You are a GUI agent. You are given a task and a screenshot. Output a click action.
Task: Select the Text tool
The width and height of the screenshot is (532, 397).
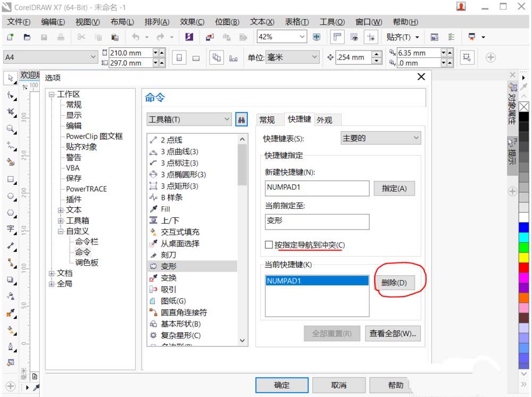tap(11, 229)
